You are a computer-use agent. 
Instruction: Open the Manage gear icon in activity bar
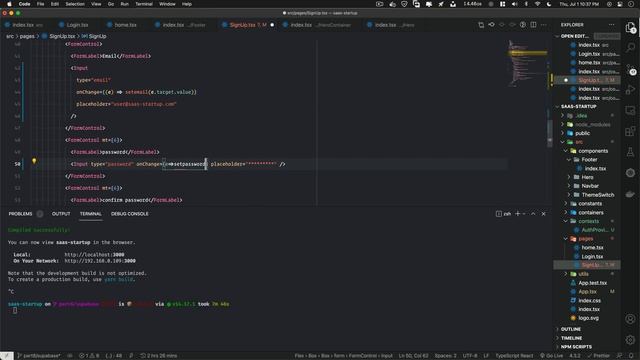[x=630, y=340]
